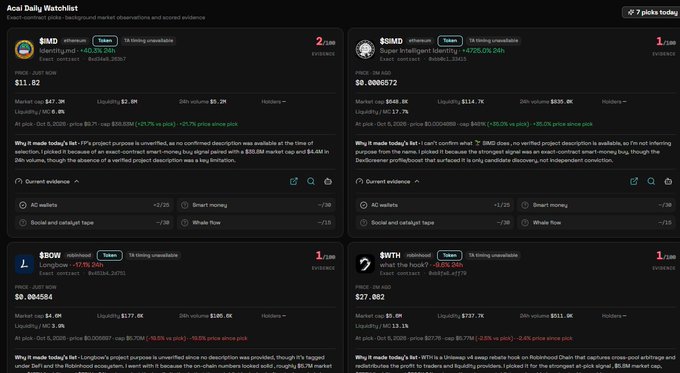The height and width of the screenshot is (373, 680).
Task: Click Token badge on $BOW card
Action: click(x=110, y=255)
